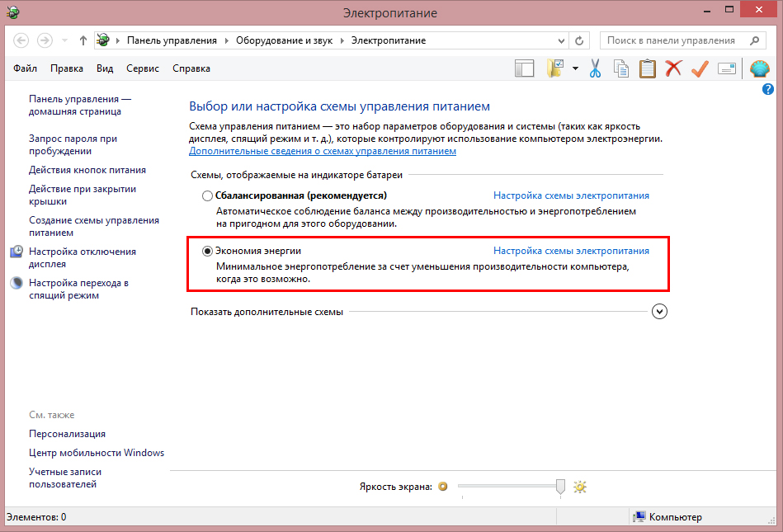783x532 pixels.
Task: Click the red X Delete icon
Action: click(674, 68)
